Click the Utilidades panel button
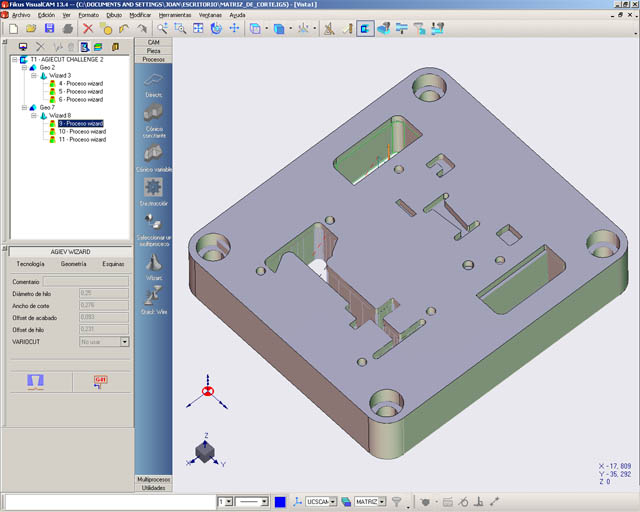Image resolution: width=640 pixels, height=512 pixels. (153, 488)
